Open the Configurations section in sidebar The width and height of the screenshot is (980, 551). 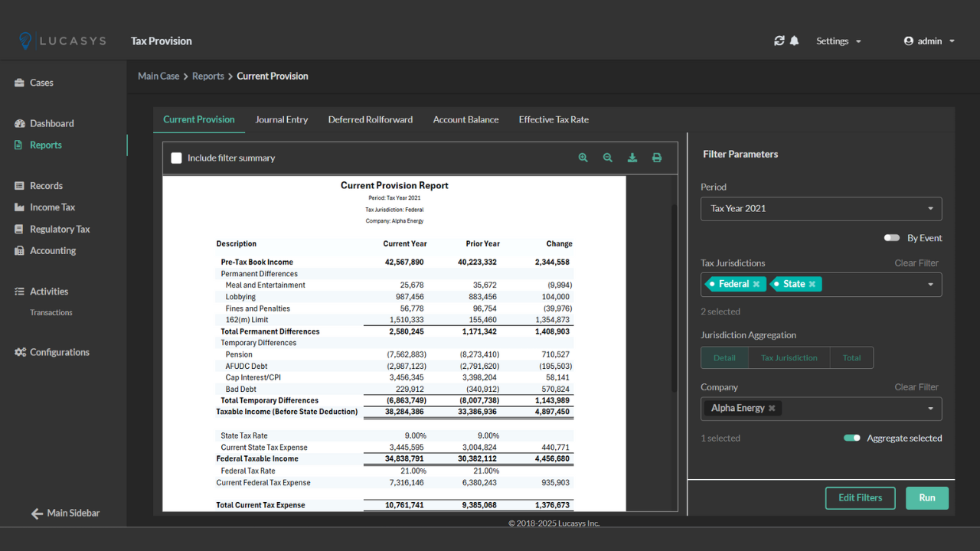coord(60,352)
